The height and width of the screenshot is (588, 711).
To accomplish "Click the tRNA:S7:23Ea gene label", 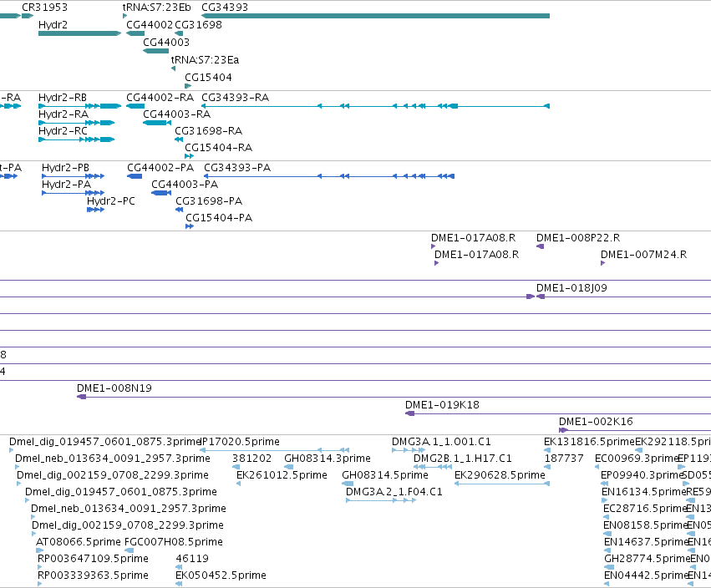I will click(205, 60).
